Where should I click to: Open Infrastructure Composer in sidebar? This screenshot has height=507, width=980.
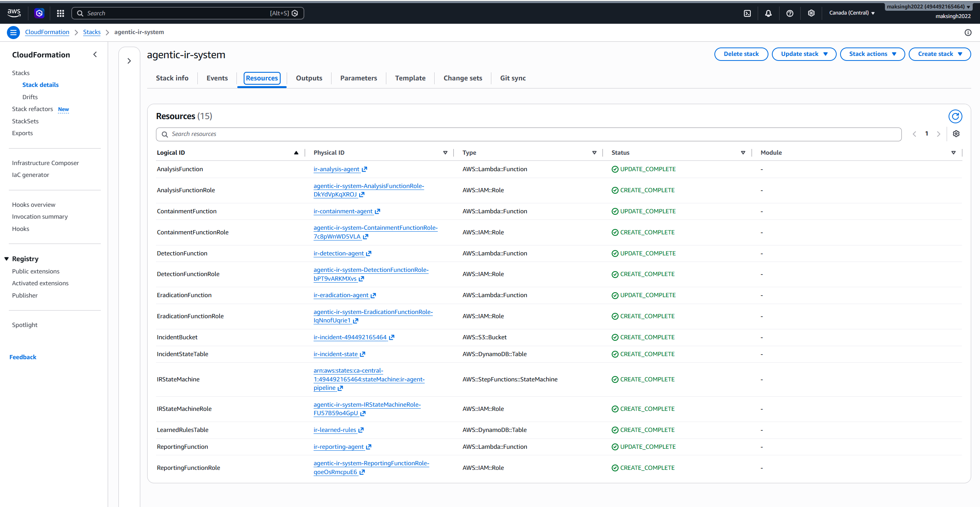coord(45,163)
